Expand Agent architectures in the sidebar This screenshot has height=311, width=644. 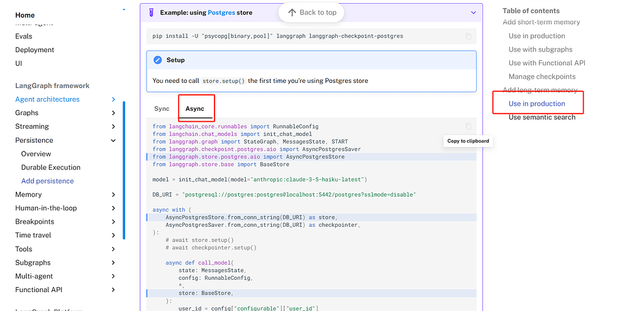click(x=113, y=99)
